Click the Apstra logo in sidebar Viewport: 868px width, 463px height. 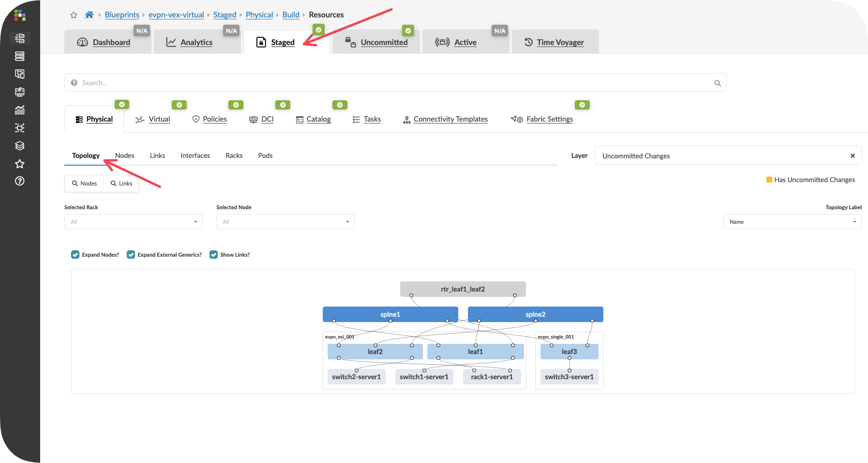click(x=20, y=15)
